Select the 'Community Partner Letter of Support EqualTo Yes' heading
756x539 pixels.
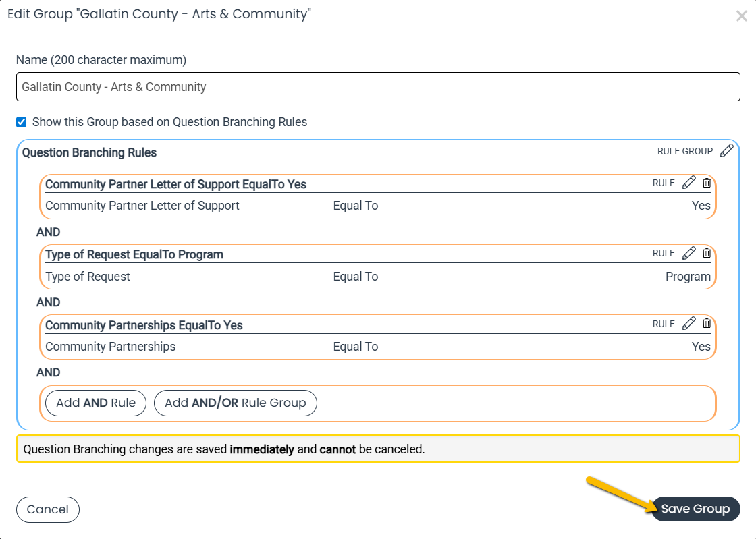coord(176,184)
